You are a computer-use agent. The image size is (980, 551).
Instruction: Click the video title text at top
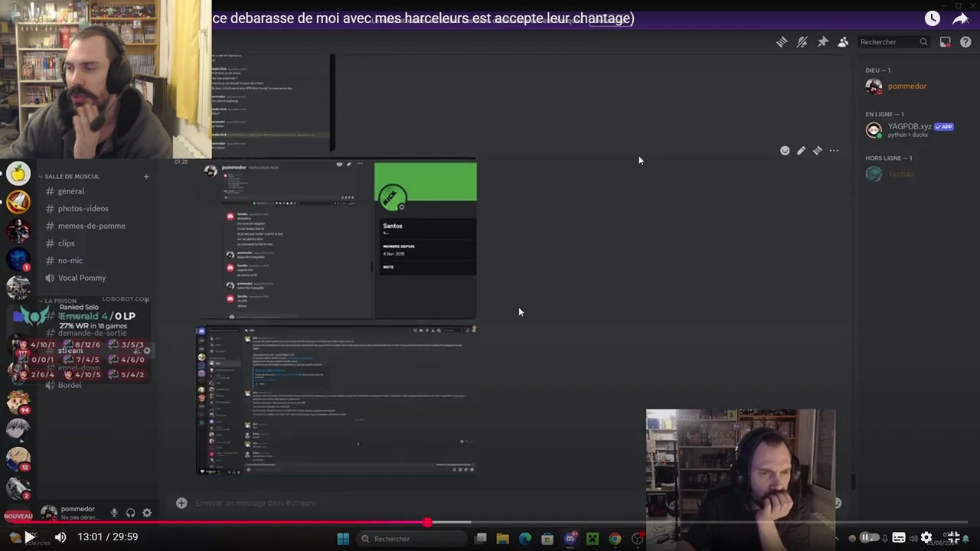pos(423,18)
